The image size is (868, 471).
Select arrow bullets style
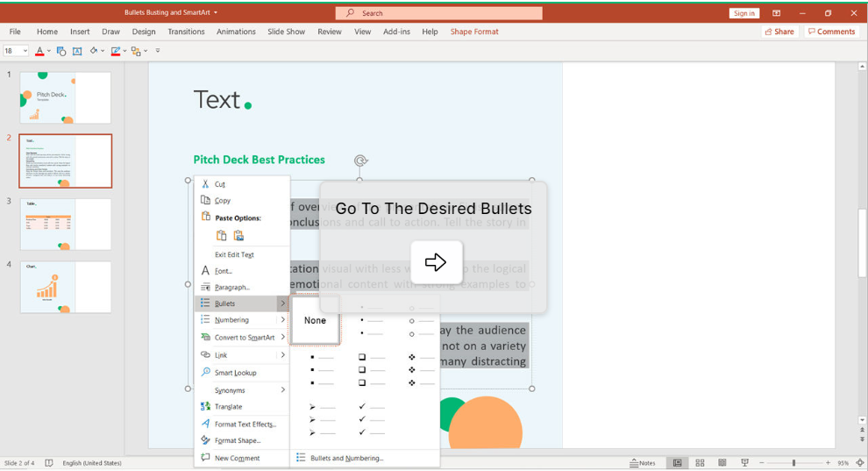click(323, 419)
